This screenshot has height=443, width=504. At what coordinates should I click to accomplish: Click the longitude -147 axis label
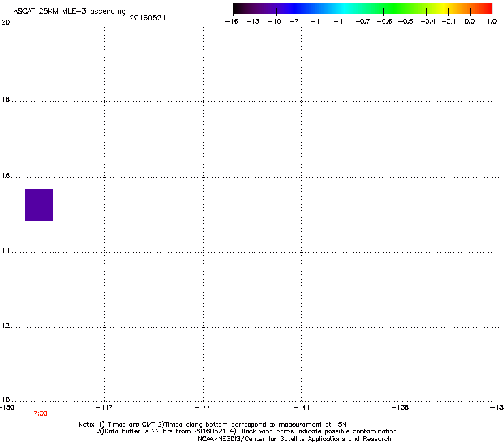point(104,408)
